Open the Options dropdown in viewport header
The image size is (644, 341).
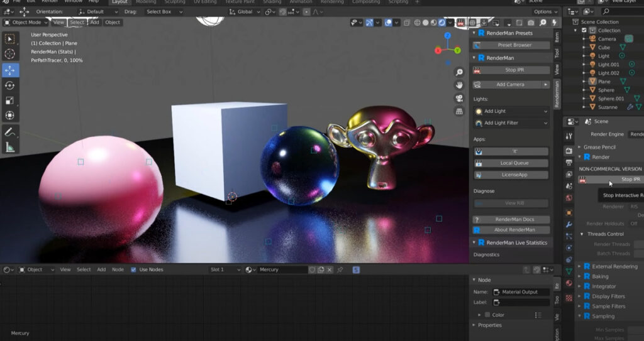(545, 12)
